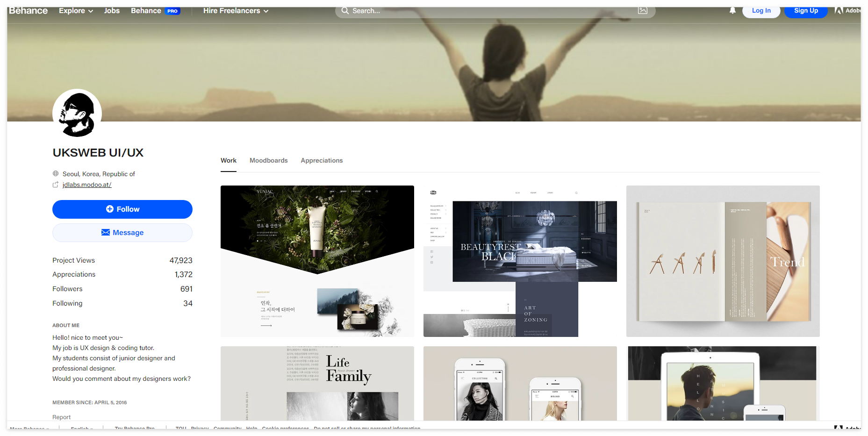Focus the Search input field
This screenshot has height=436, width=868.
point(495,10)
